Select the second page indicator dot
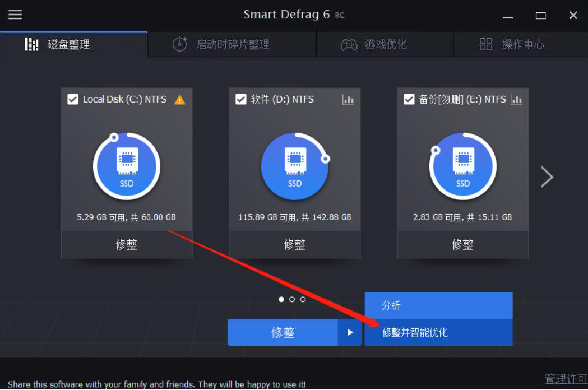588x390 pixels. 292,299
